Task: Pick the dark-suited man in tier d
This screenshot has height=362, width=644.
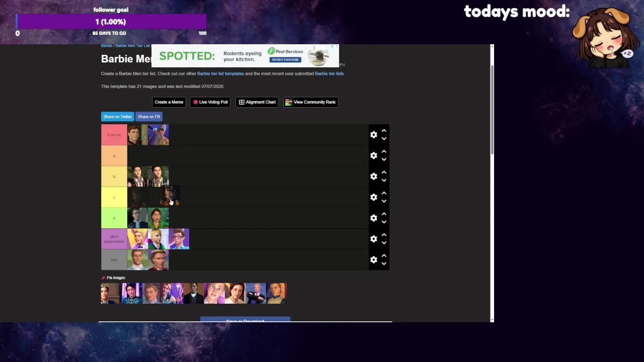Action: (137, 218)
